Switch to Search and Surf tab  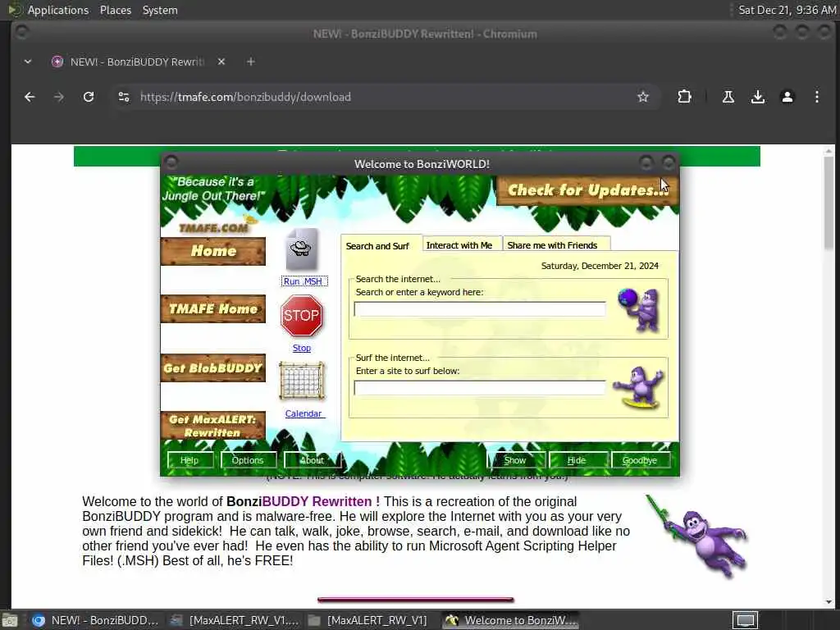point(377,246)
